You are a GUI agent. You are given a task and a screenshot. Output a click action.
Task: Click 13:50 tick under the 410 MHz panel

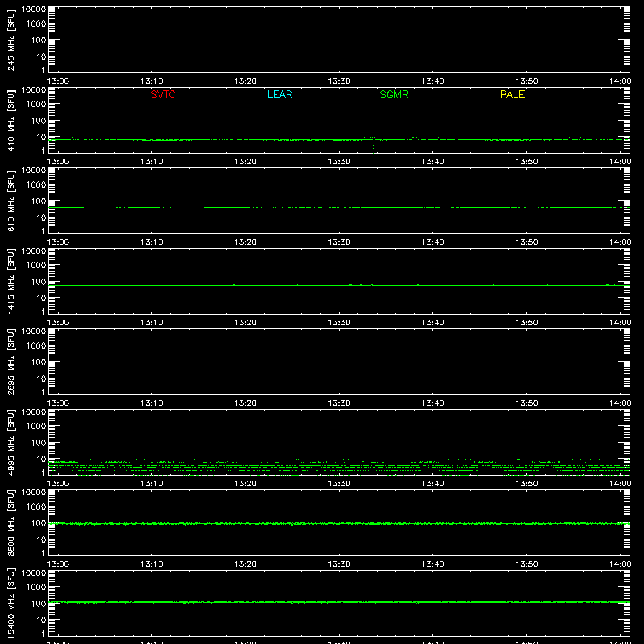point(526,162)
